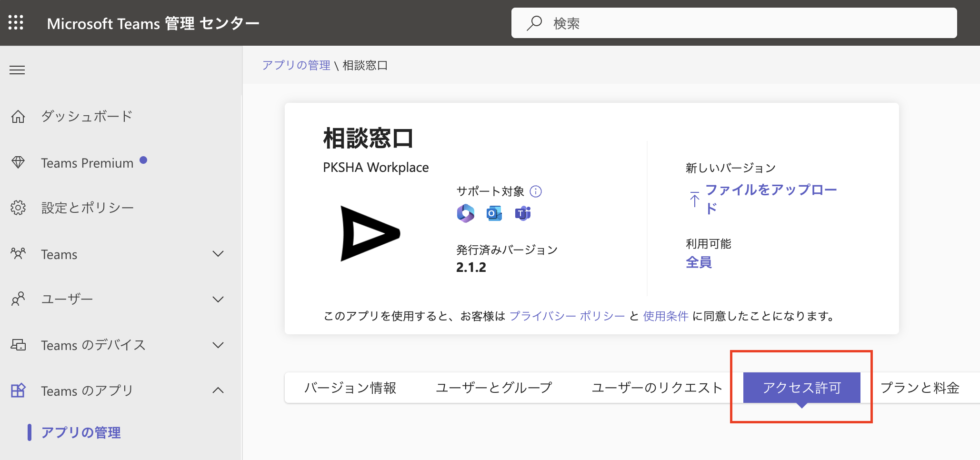The width and height of the screenshot is (980, 460).
Task: Click the ユーザー users icon
Action: click(x=18, y=299)
